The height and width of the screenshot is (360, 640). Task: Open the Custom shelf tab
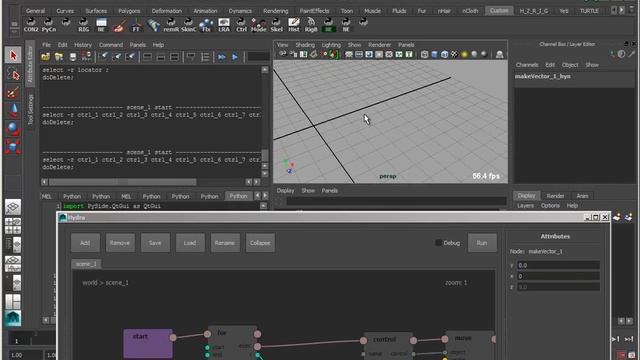(x=499, y=11)
